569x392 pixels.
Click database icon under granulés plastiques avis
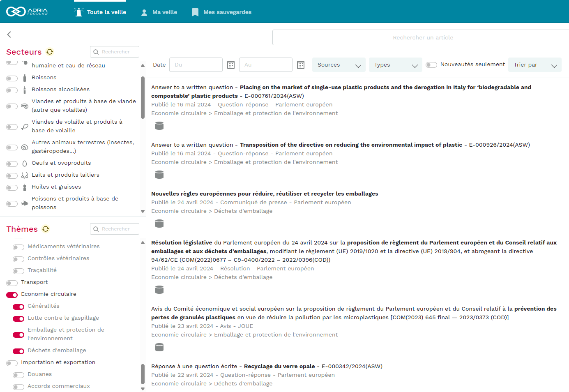pyautogui.click(x=159, y=347)
